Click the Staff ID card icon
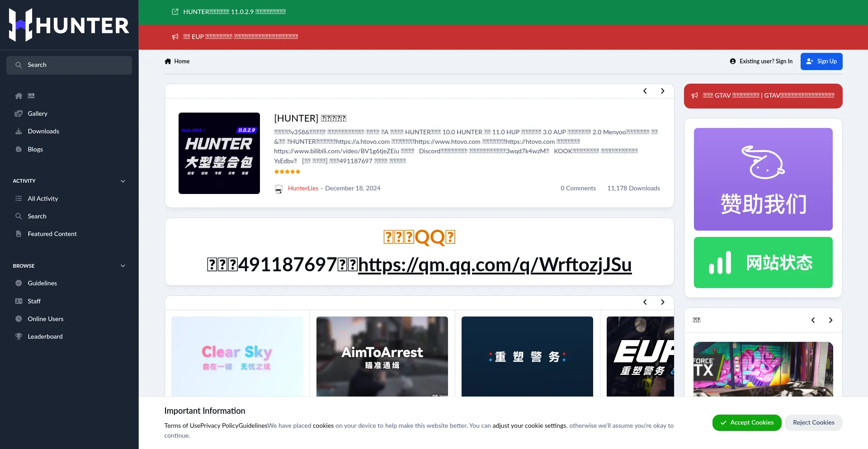This screenshot has height=449, width=868. click(19, 301)
